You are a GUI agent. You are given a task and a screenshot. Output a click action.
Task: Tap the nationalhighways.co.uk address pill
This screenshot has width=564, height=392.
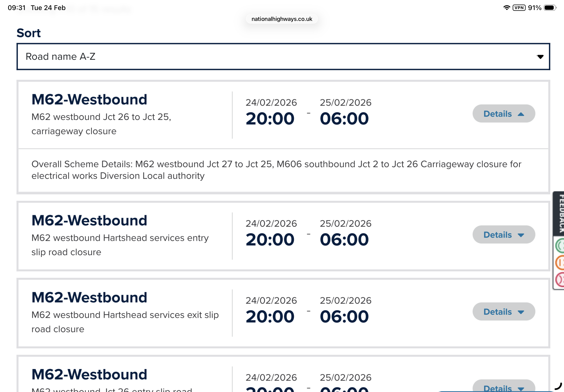(282, 19)
